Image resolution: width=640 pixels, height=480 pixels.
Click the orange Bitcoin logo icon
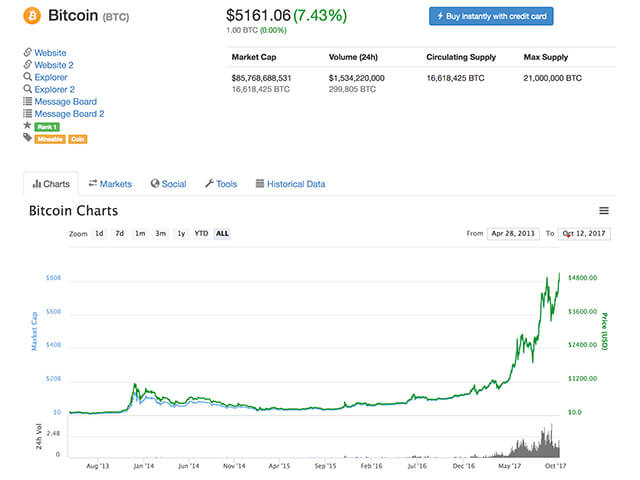point(32,16)
